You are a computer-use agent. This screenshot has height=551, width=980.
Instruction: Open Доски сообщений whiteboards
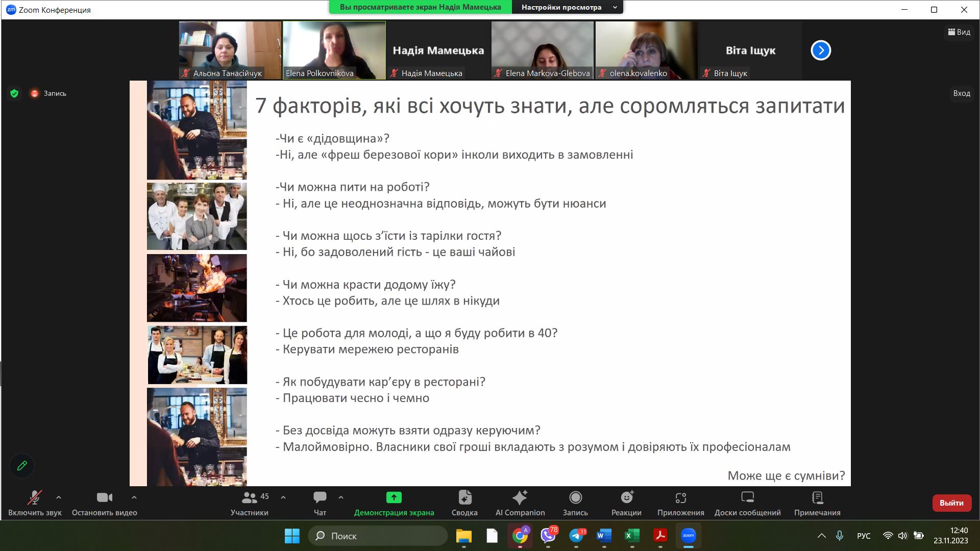point(747,503)
